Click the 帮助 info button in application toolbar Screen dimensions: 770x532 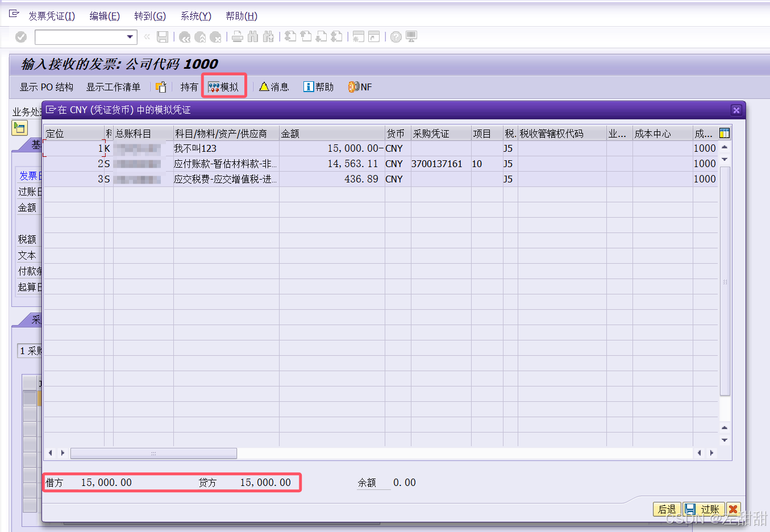pyautogui.click(x=318, y=87)
